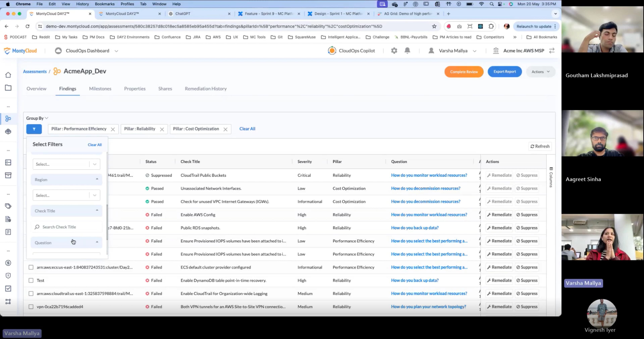The height and width of the screenshot is (339, 644).
Task: Open the checkmark compliance sidebar icon
Action: 8,289
